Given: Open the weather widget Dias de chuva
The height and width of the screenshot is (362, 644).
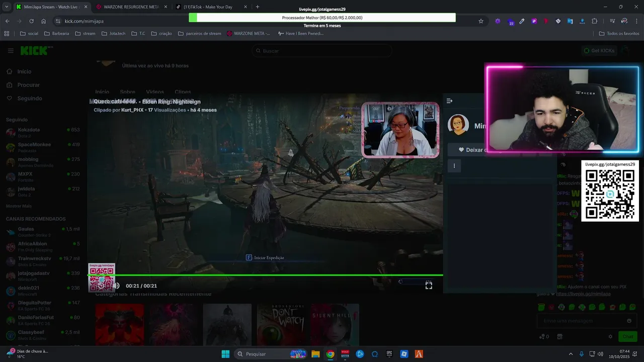Looking at the screenshot, I should pos(28,354).
